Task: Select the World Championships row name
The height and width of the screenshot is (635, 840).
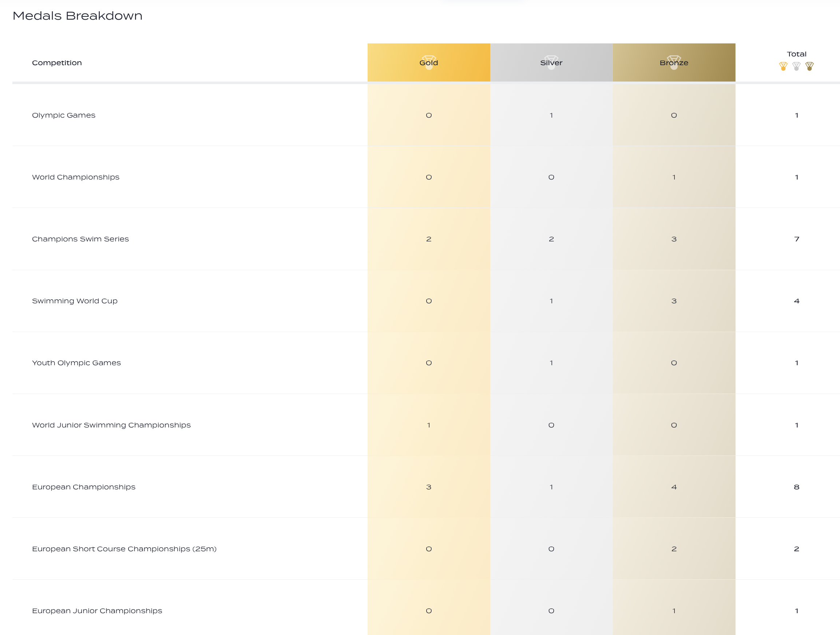Action: 76,177
